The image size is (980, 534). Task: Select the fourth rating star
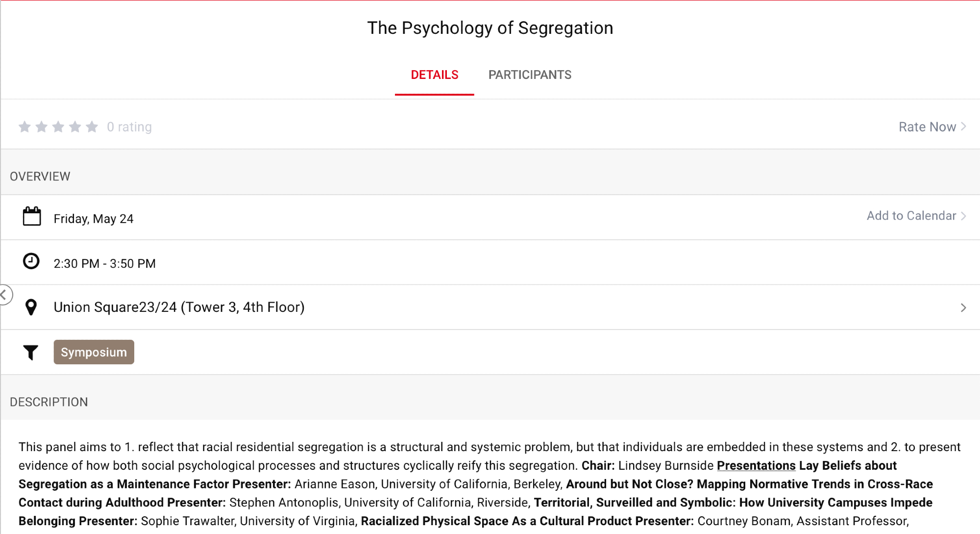tap(75, 127)
